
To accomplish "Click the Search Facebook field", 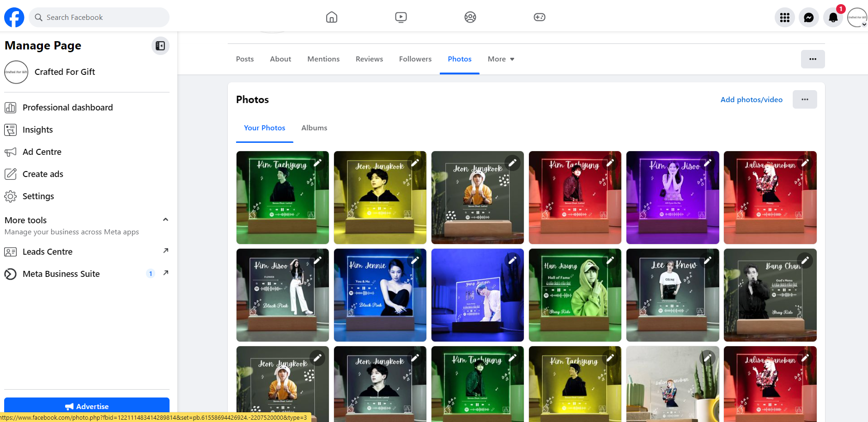I will [99, 18].
